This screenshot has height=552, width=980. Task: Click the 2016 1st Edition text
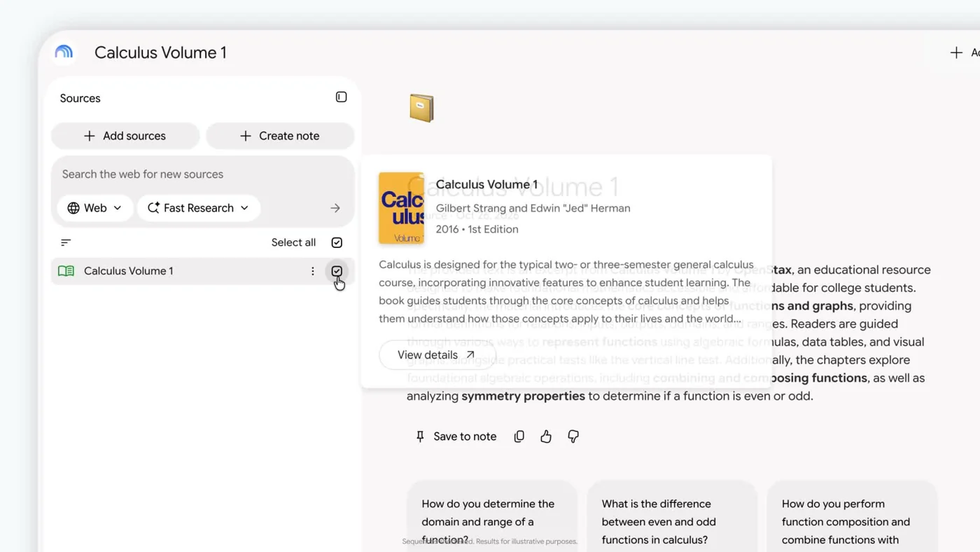pos(477,229)
